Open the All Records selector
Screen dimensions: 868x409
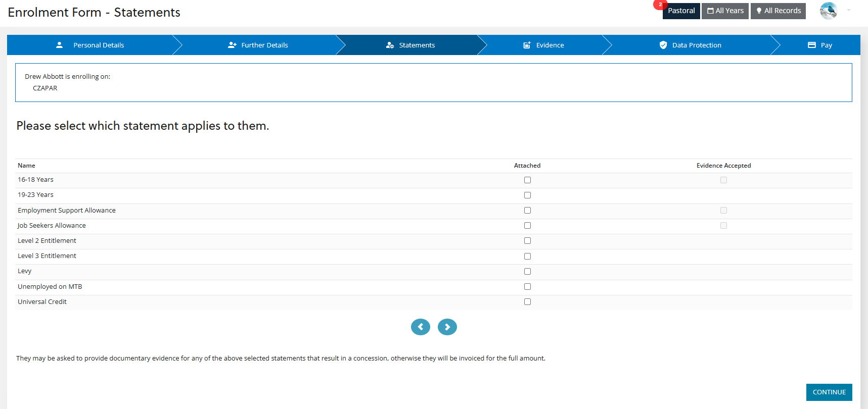click(x=778, y=11)
